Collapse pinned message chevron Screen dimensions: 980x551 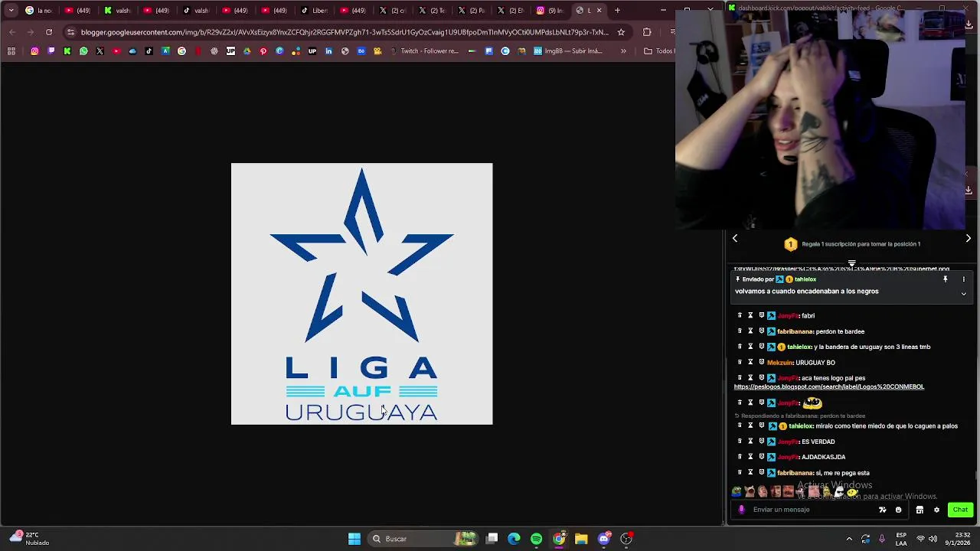[964, 294]
